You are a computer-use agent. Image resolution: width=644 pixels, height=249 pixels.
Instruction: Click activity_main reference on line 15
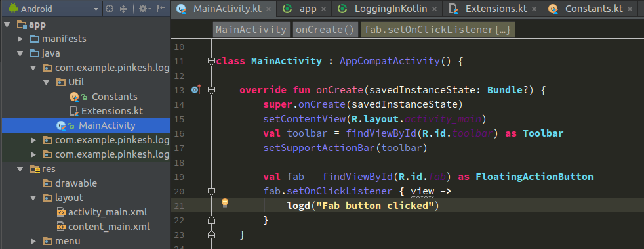click(x=443, y=120)
